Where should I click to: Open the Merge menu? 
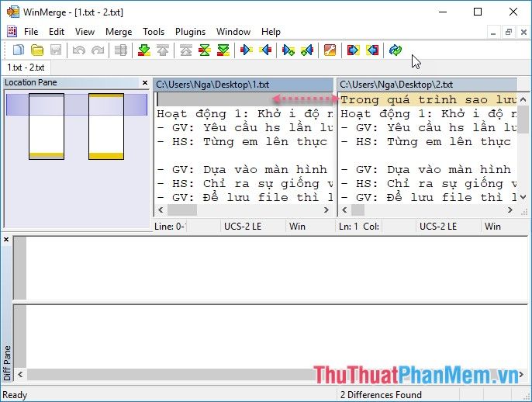point(119,32)
